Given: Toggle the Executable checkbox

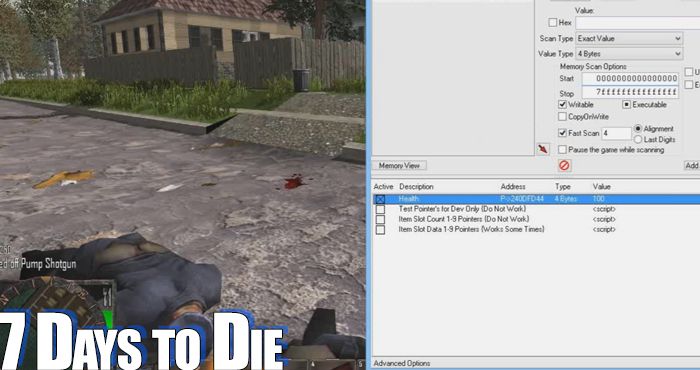Looking at the screenshot, I should (x=627, y=104).
